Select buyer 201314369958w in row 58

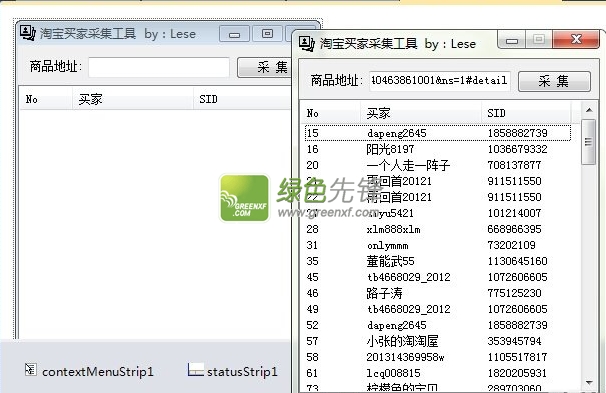tap(405, 357)
